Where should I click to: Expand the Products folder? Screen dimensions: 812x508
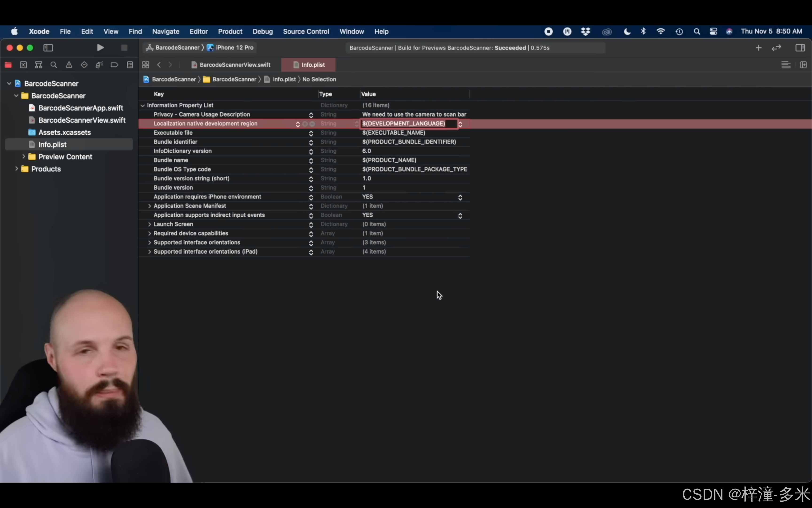(x=16, y=169)
